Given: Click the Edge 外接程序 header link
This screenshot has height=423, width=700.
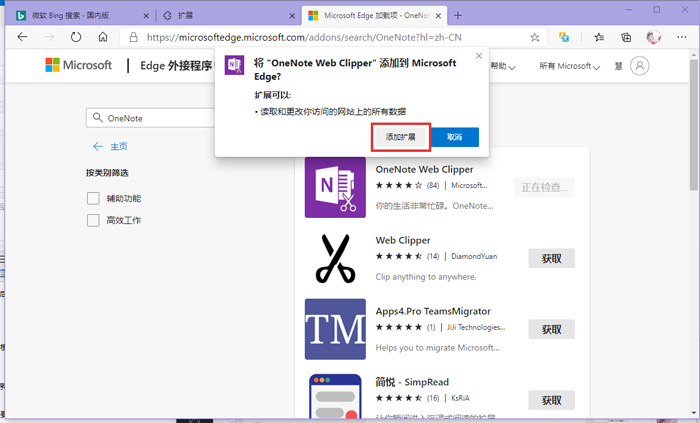Looking at the screenshot, I should pos(176,66).
